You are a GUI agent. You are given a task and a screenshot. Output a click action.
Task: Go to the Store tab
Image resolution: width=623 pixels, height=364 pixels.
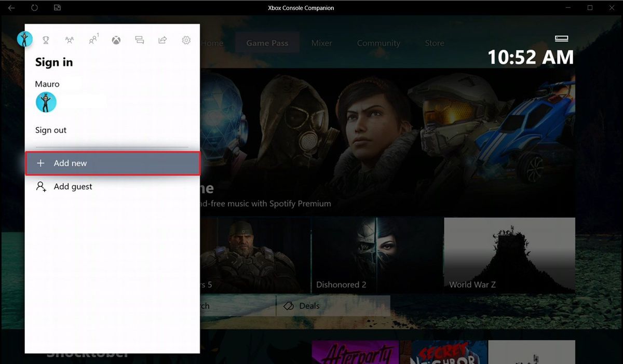[434, 43]
